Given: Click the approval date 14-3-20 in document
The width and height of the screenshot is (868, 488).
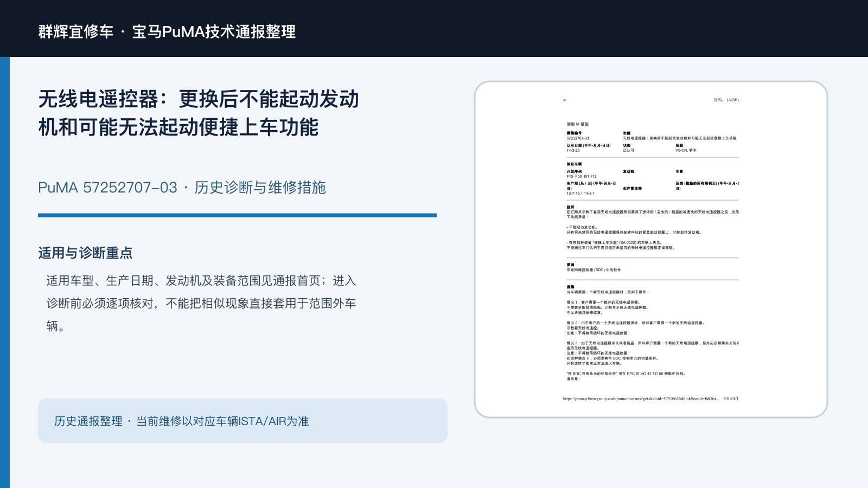Looking at the screenshot, I should [573, 150].
